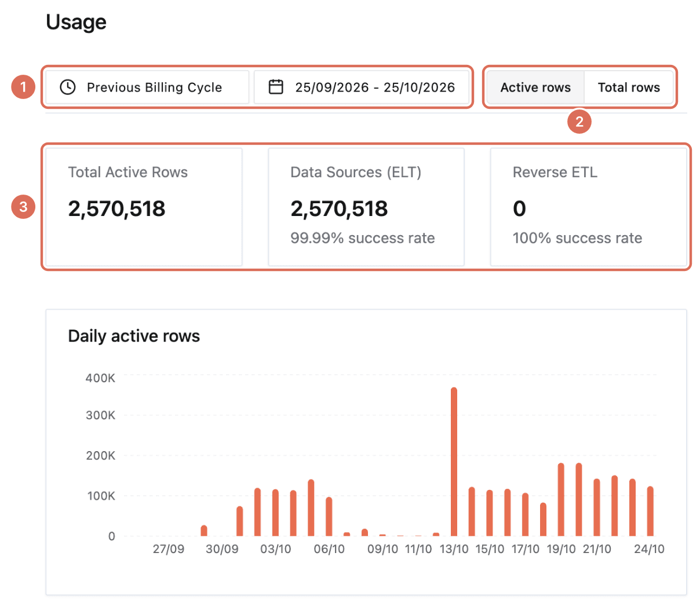Click the bar above 03/10
Viewport: 700px width, 604px height.
(275, 513)
